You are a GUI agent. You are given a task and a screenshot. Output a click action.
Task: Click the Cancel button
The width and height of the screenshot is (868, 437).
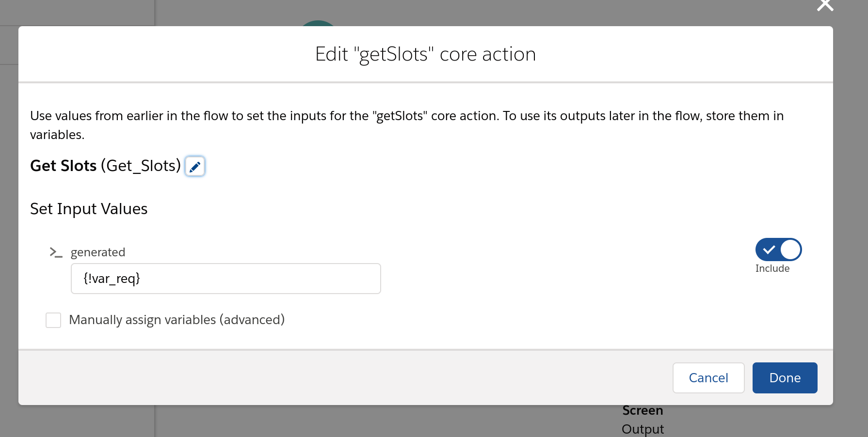click(708, 378)
